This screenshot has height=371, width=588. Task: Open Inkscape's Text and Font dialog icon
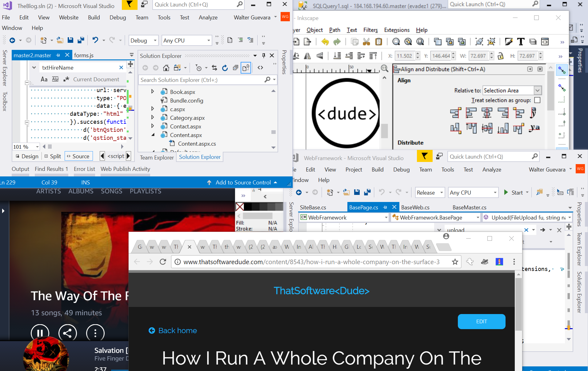pyautogui.click(x=521, y=42)
